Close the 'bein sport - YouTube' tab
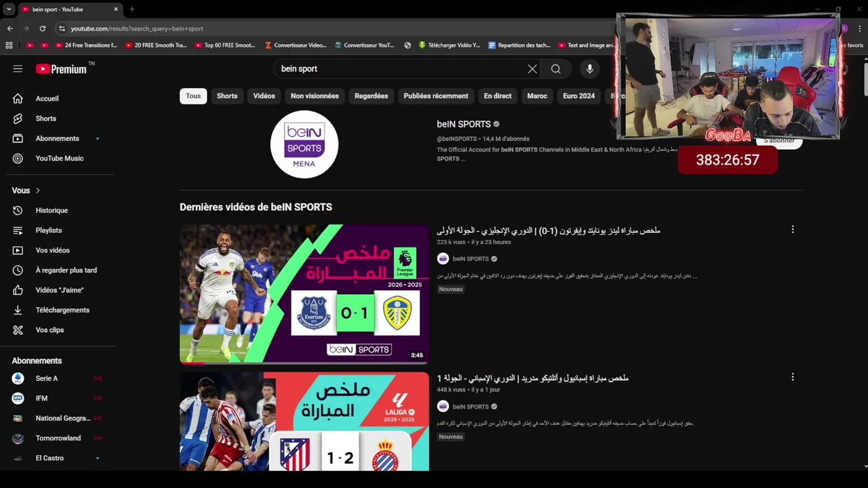The image size is (868, 488). (115, 9)
